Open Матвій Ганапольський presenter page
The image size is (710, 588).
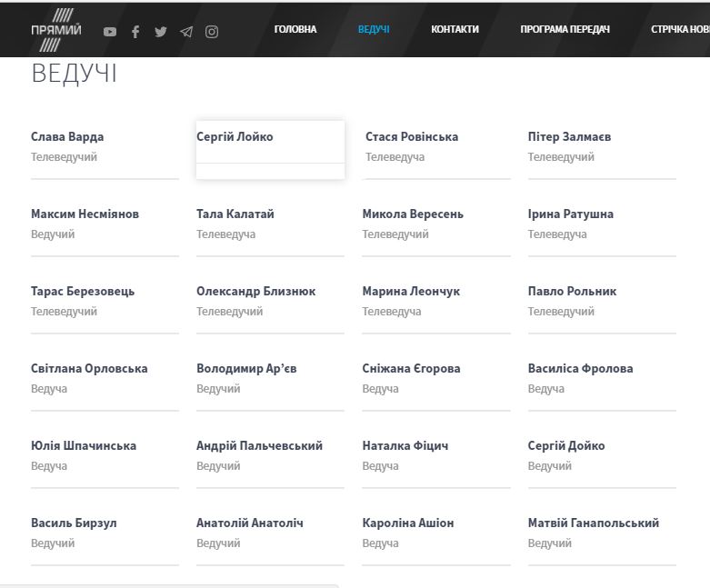click(593, 523)
